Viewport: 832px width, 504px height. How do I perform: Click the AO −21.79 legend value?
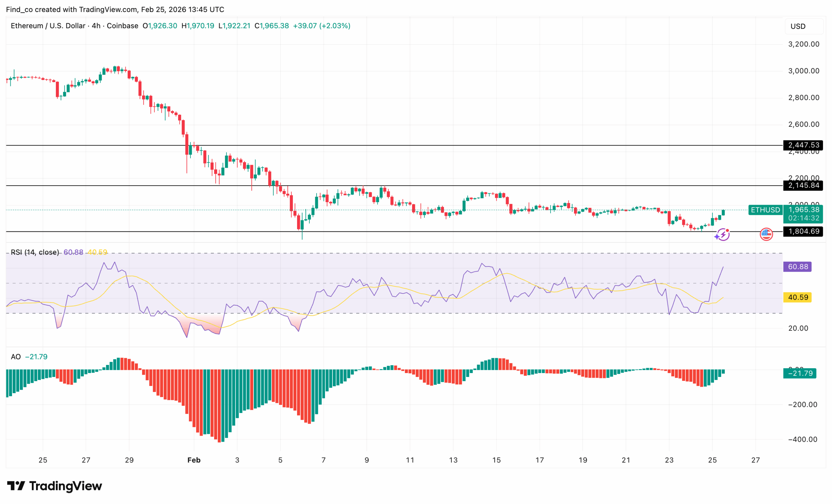click(x=36, y=357)
